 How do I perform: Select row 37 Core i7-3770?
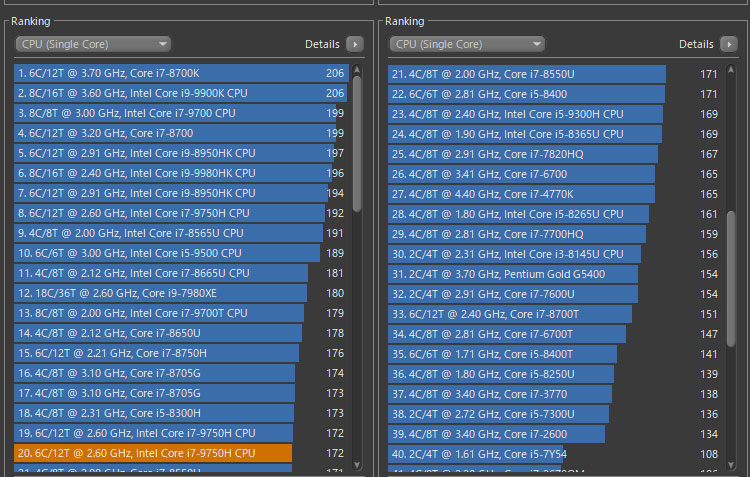[x=555, y=394]
